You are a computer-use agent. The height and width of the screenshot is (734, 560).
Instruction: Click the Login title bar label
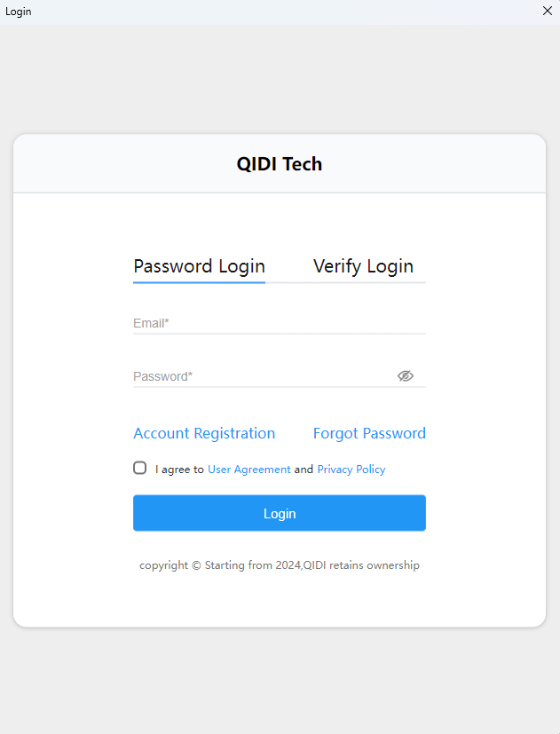[x=18, y=11]
